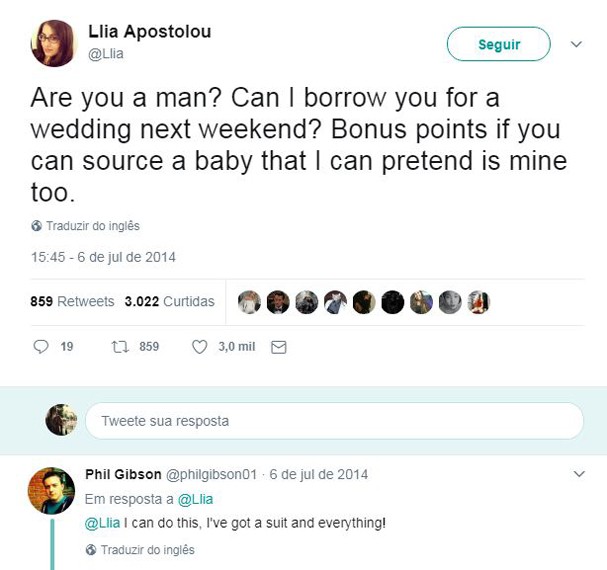
Task: Click globe icon beside main tweet translation
Action: pyautogui.click(x=36, y=226)
